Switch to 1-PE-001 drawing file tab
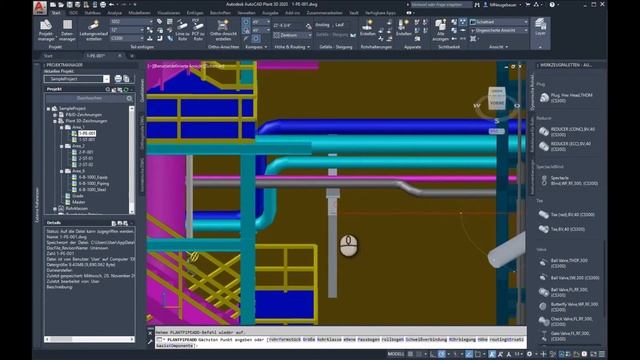 click(x=96, y=56)
